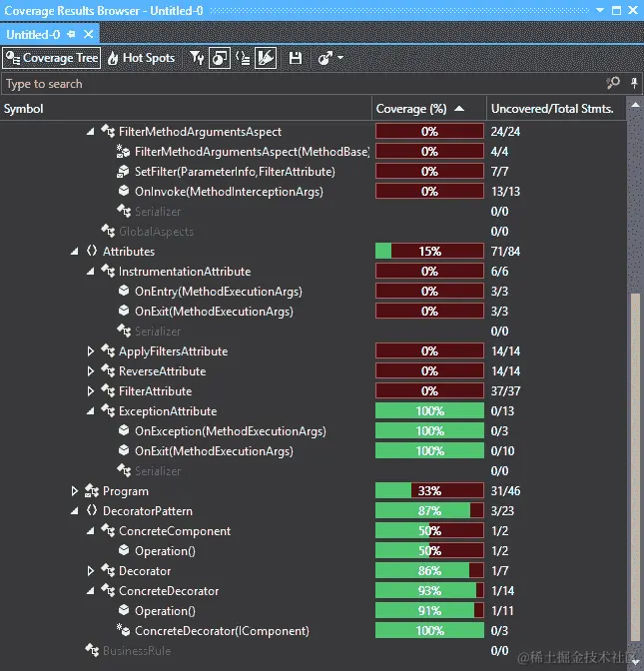Screen dimensions: 644x671
Task: Click the 33% coverage bar for Program
Action: pyautogui.click(x=429, y=490)
